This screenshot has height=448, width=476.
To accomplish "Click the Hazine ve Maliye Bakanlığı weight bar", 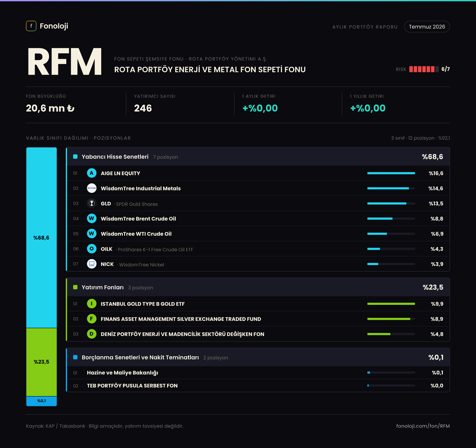I will (x=391, y=372).
